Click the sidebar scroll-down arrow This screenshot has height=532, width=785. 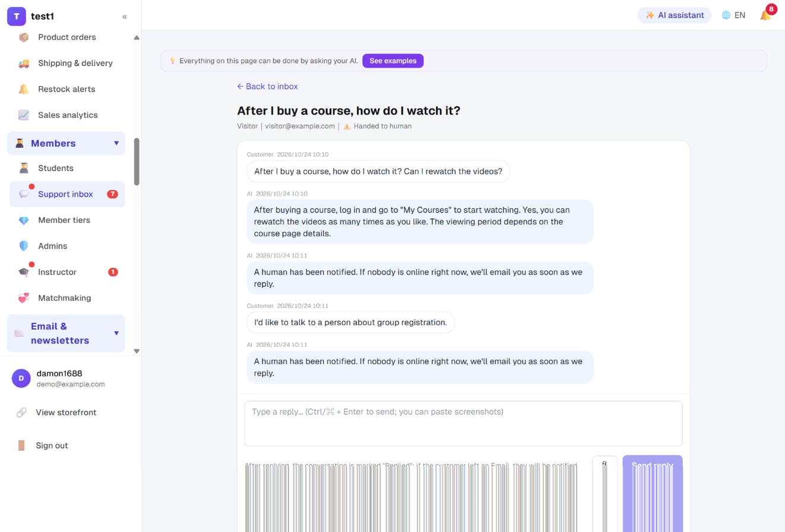point(137,351)
